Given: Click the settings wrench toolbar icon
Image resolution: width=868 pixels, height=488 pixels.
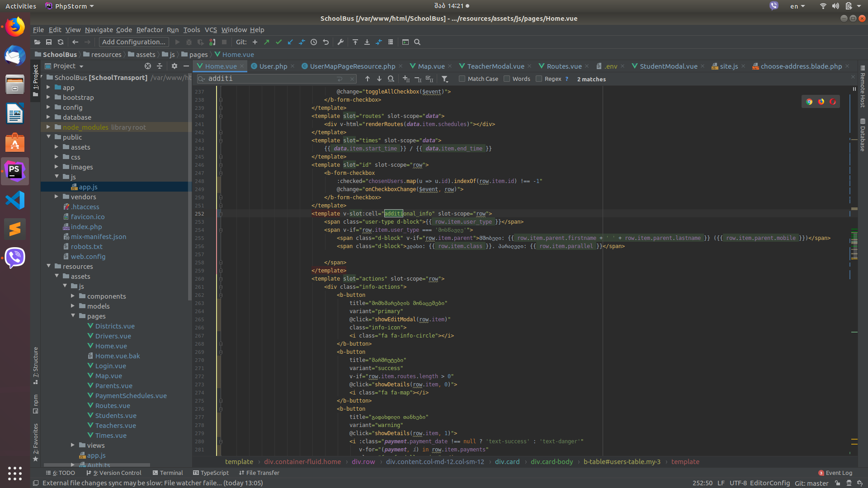Looking at the screenshot, I should [340, 42].
